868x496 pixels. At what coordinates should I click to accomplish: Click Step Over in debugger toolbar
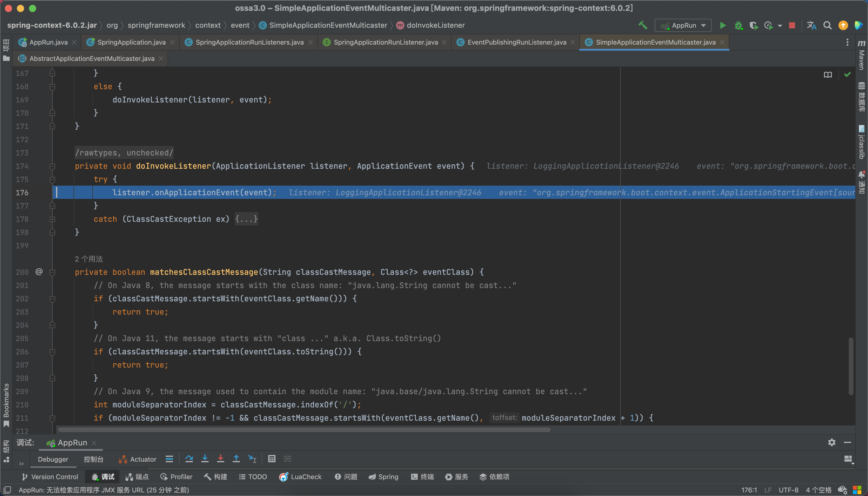click(x=189, y=459)
